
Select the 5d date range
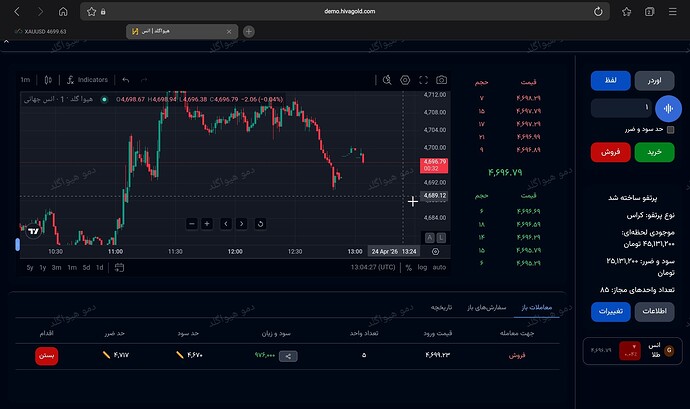(86, 267)
